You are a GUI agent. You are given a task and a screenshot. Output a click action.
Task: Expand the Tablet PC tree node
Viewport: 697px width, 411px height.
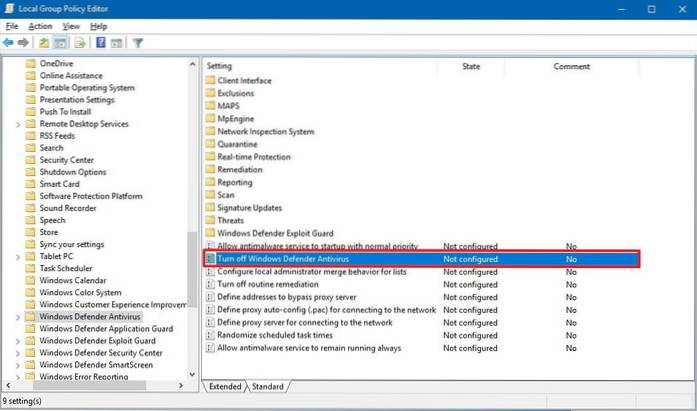[18, 257]
